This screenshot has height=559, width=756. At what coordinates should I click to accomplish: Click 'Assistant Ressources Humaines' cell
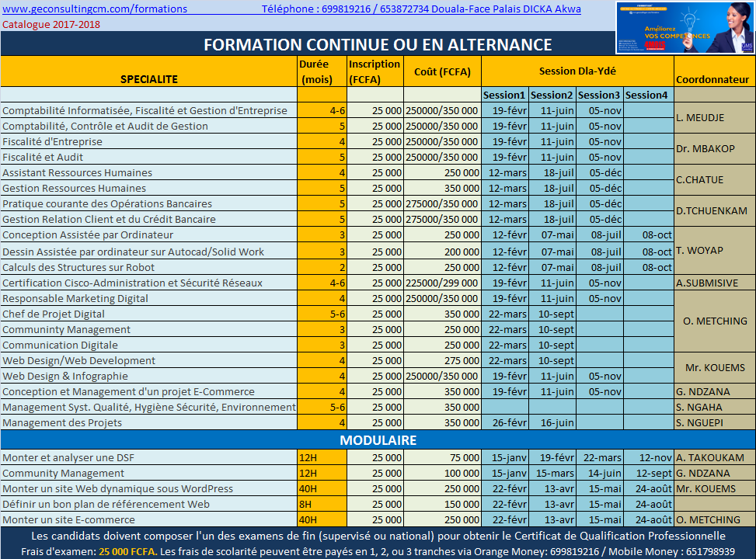coord(149,172)
